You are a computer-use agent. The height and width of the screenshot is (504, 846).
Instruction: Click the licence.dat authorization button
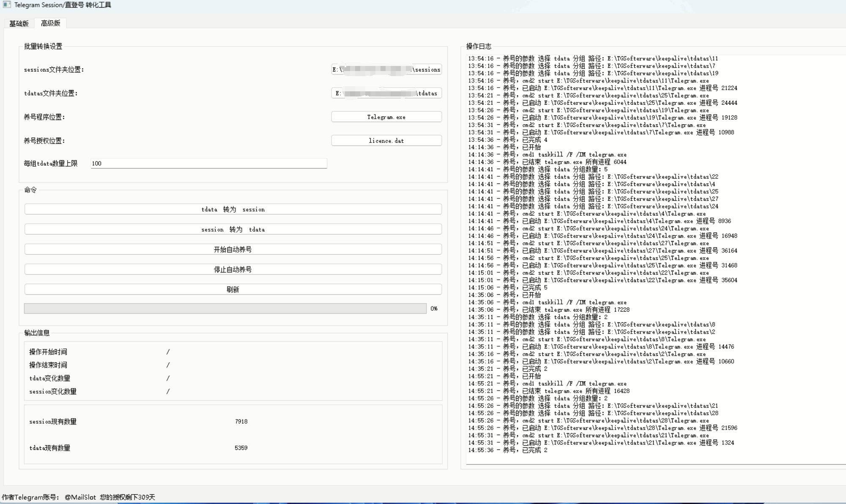point(386,141)
